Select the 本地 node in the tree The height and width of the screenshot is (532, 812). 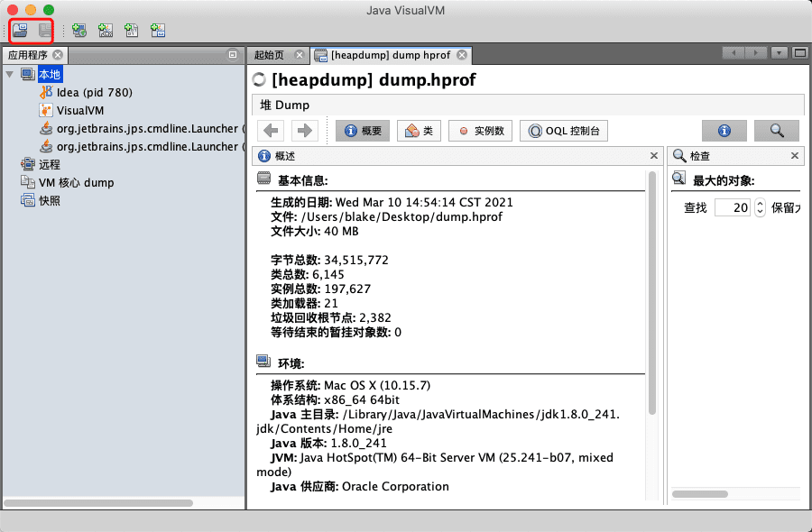[x=50, y=74]
